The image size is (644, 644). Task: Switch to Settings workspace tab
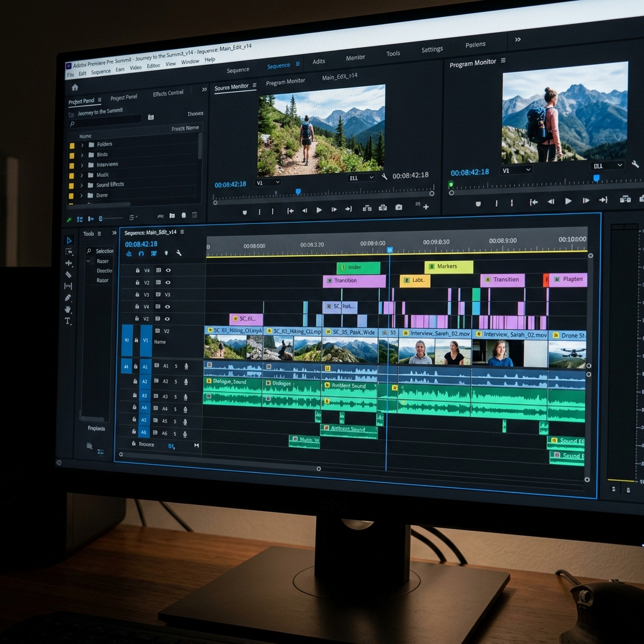coord(432,50)
